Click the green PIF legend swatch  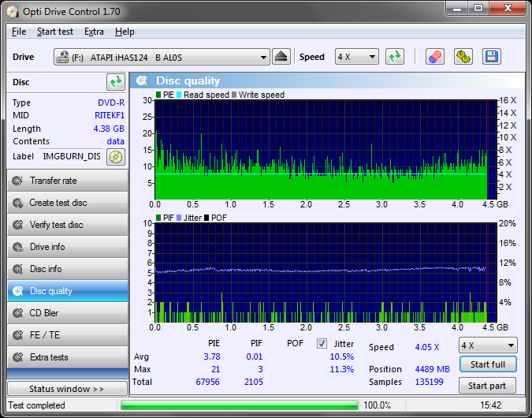coord(158,218)
